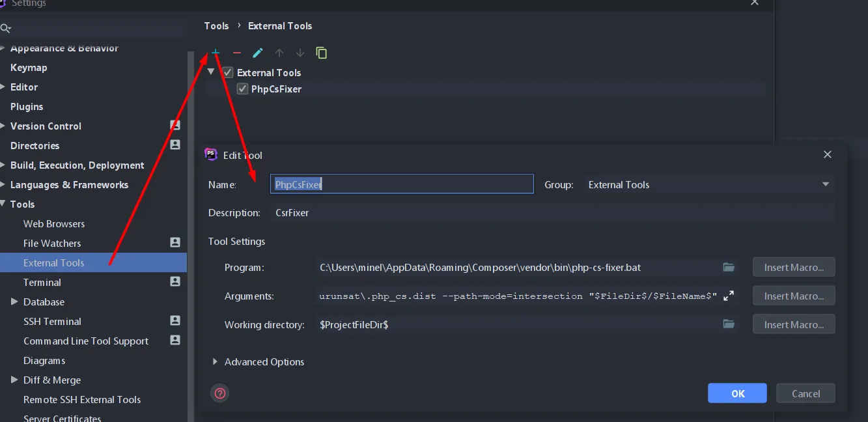Select Web Browsers under Tools

pos(54,223)
